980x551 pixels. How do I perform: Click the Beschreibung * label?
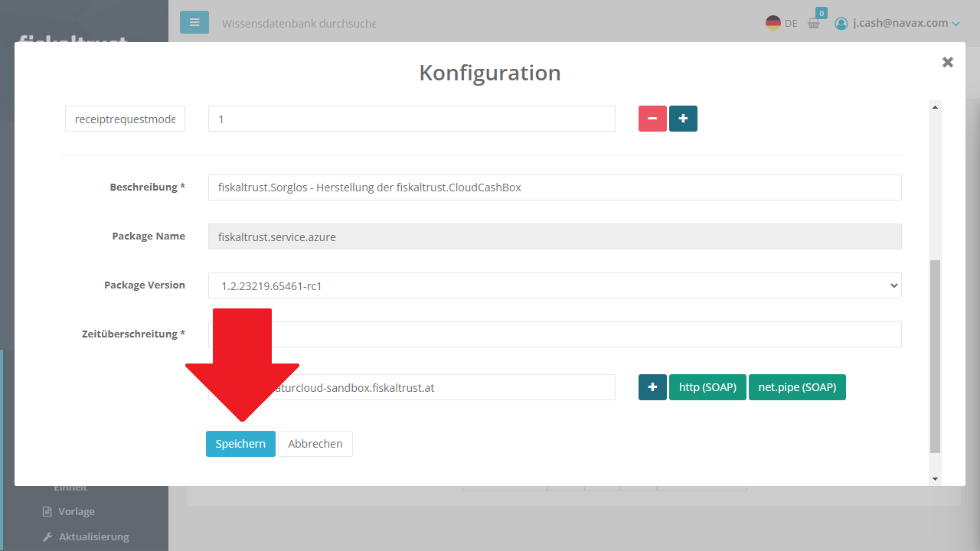pos(148,187)
